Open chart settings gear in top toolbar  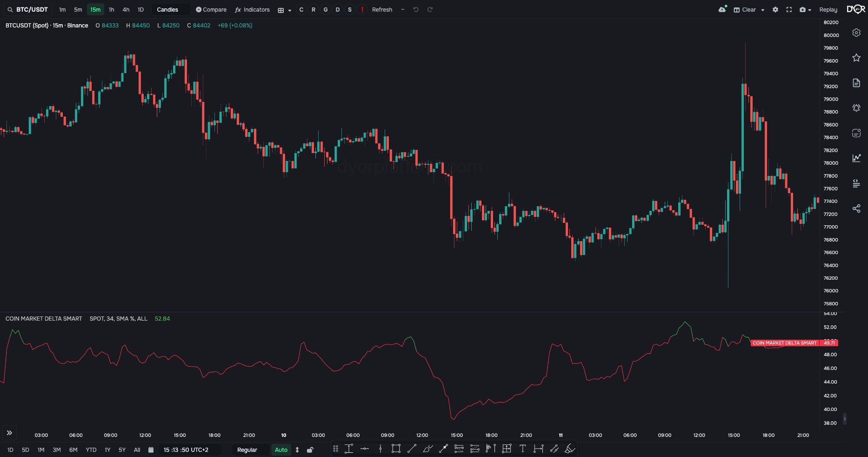[775, 9]
